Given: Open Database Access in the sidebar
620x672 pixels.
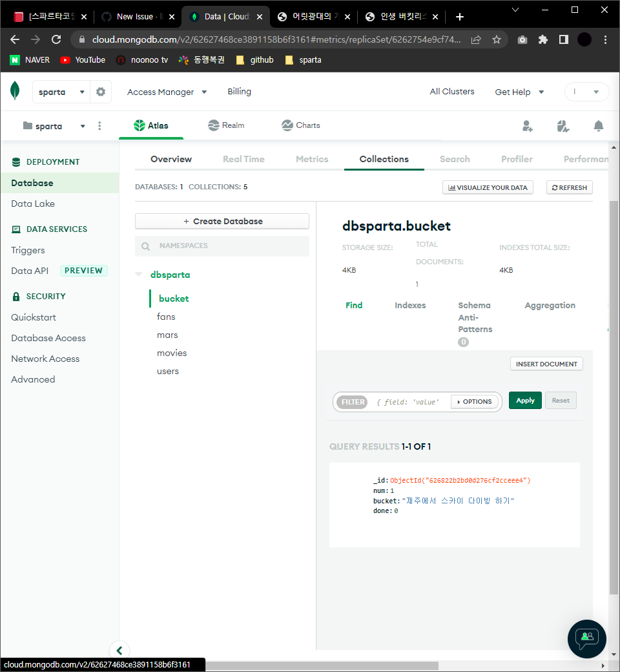Looking at the screenshot, I should point(48,338).
